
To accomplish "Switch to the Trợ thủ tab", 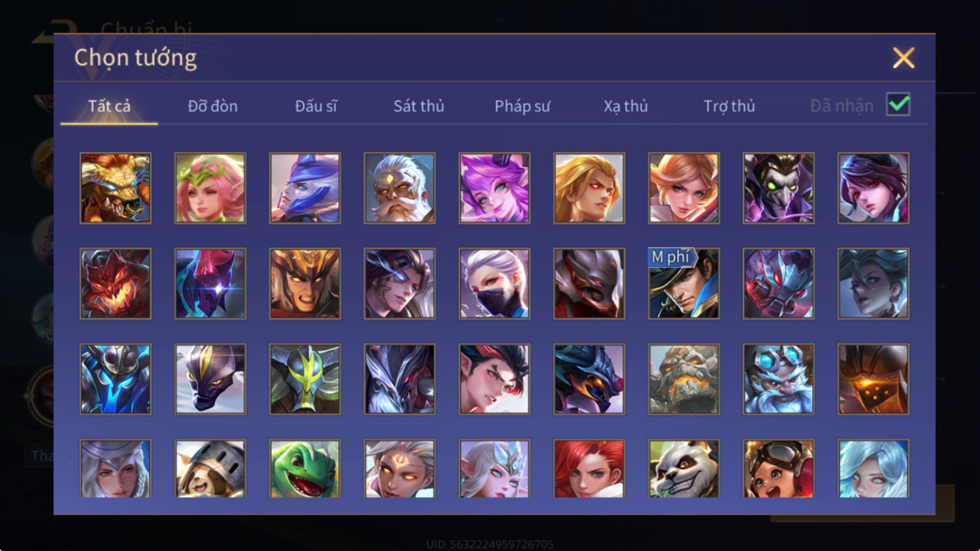I will [730, 106].
